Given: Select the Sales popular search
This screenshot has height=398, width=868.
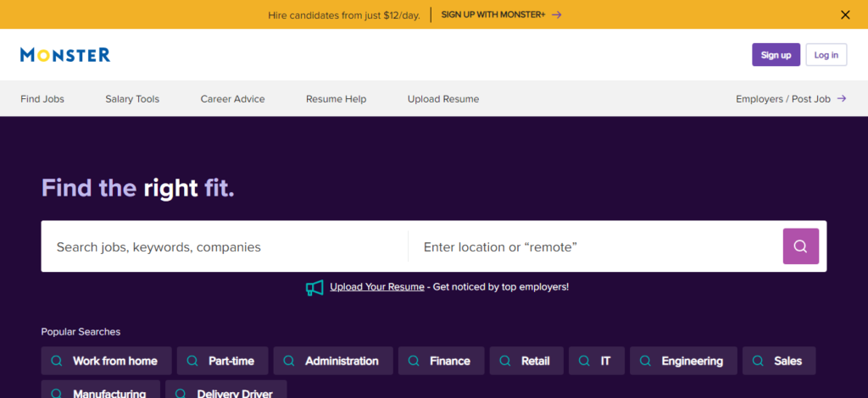Looking at the screenshot, I should 779,361.
